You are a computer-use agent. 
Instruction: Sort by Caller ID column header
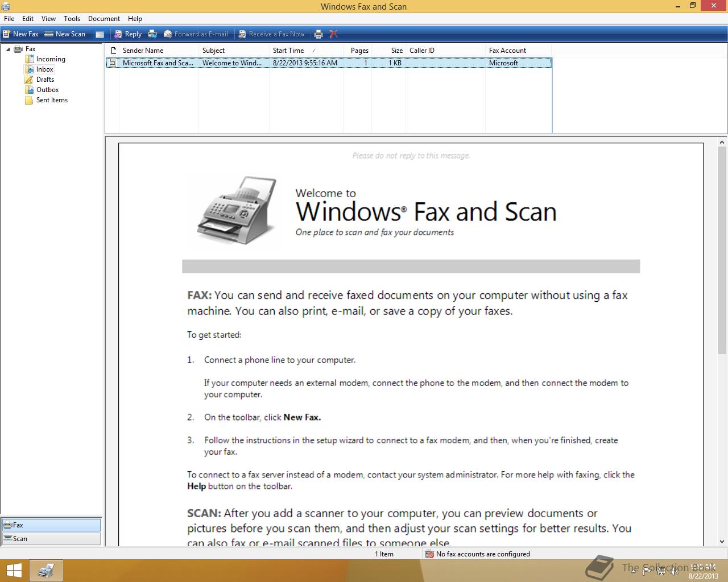pyautogui.click(x=445, y=51)
